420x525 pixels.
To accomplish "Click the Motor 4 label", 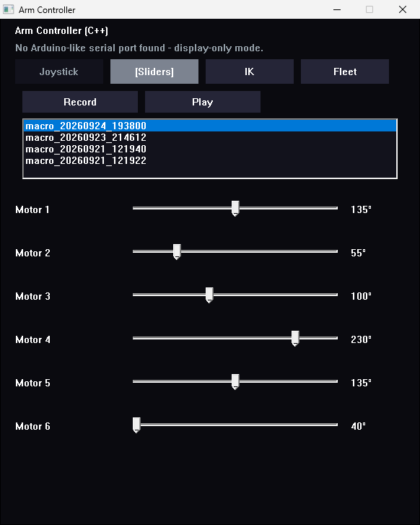I will (x=32, y=339).
